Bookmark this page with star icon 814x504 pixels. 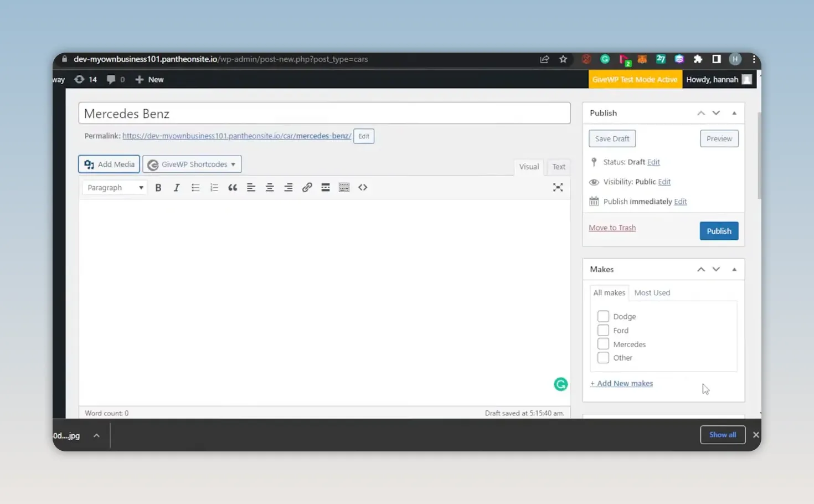(x=563, y=59)
